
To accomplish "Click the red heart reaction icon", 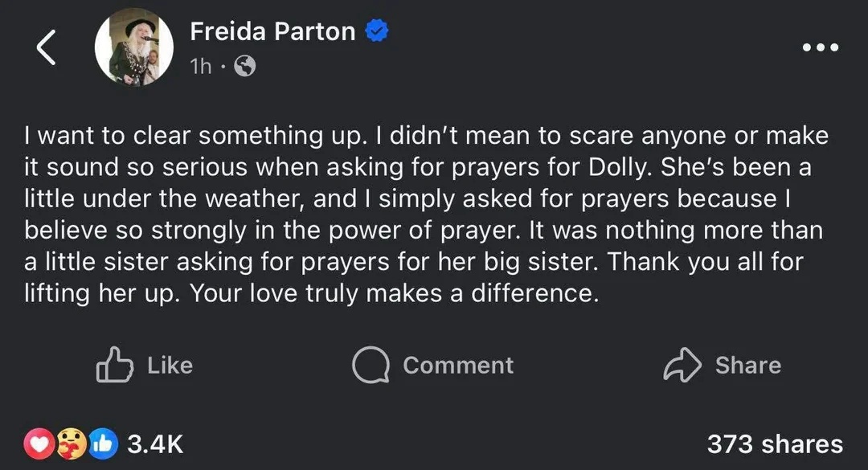I will tap(40, 443).
